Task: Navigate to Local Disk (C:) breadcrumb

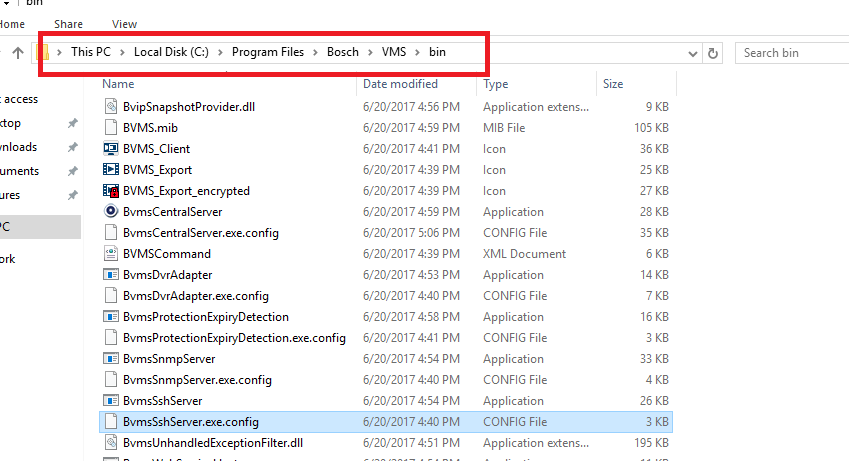Action: click(x=171, y=52)
